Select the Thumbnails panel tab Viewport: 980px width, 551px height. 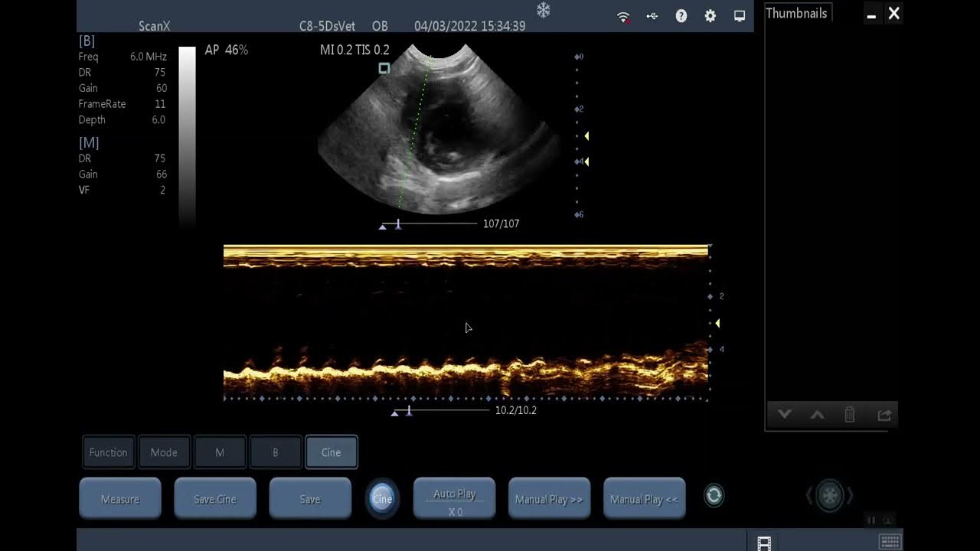797,13
